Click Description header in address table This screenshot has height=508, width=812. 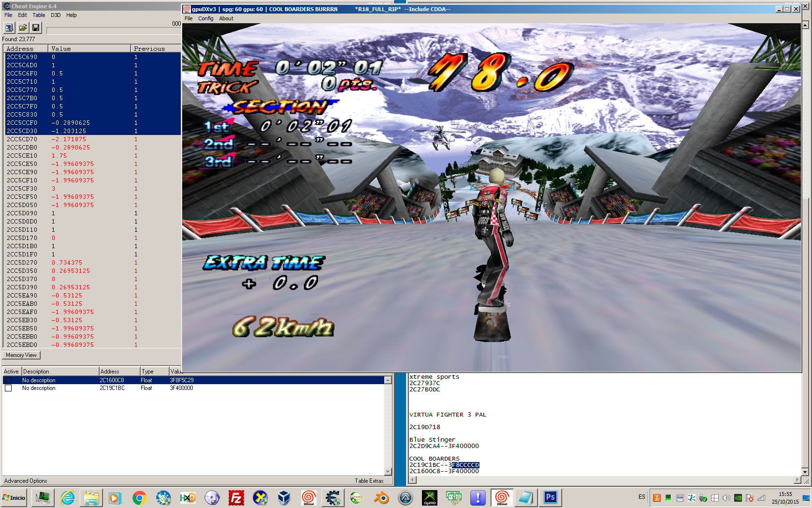click(x=60, y=372)
